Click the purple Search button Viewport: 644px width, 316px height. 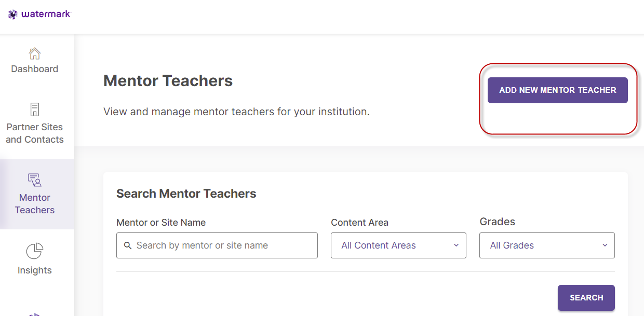pos(586,298)
